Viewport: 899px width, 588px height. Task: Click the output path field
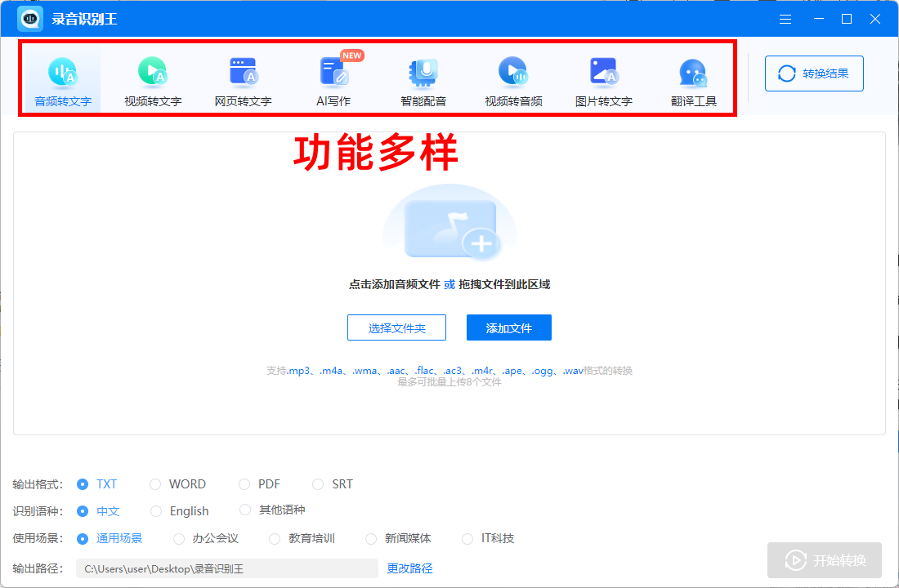pyautogui.click(x=225, y=568)
